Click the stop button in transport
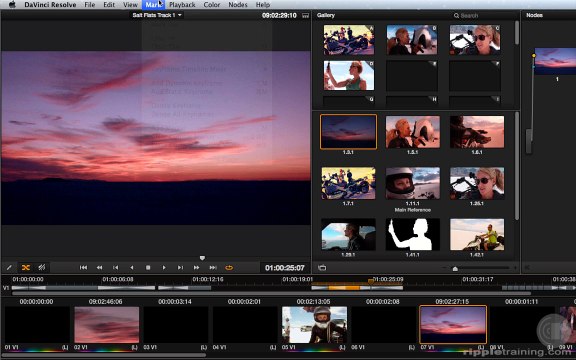This screenshot has width=576, height=360. click(x=148, y=267)
